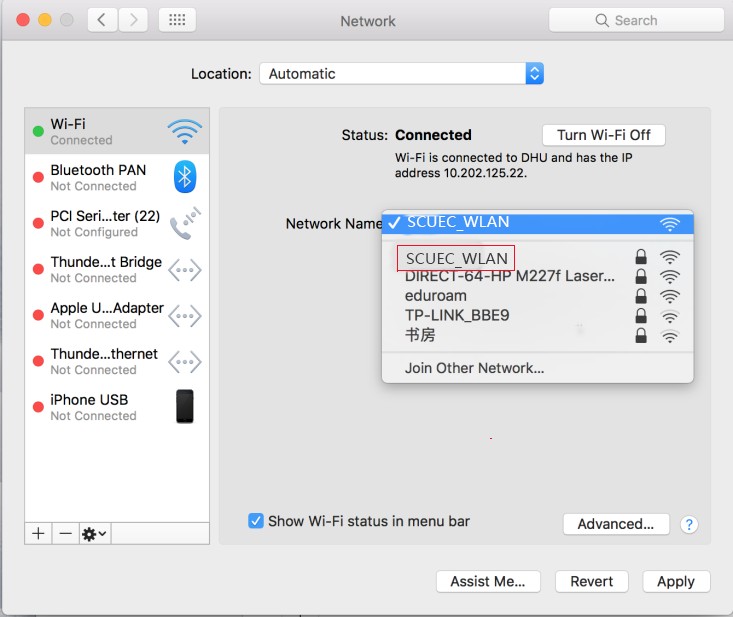The image size is (733, 617).
Task: Click the Search field
Action: [x=636, y=20]
